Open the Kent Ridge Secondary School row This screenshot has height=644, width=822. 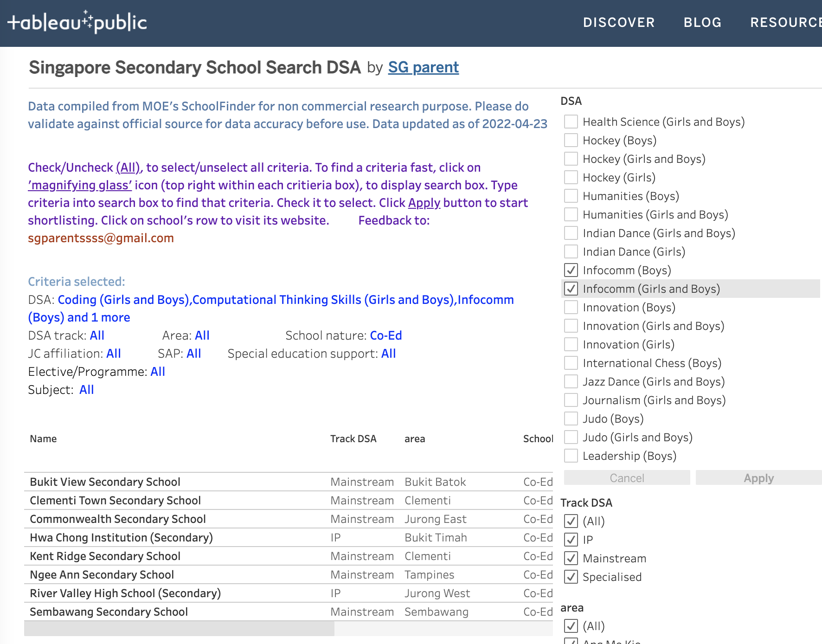pyautogui.click(x=289, y=556)
